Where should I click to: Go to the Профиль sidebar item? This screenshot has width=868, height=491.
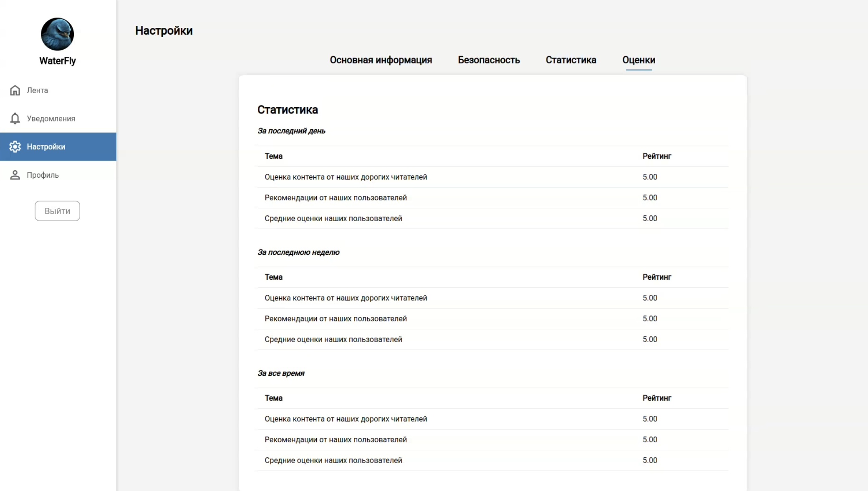click(43, 175)
